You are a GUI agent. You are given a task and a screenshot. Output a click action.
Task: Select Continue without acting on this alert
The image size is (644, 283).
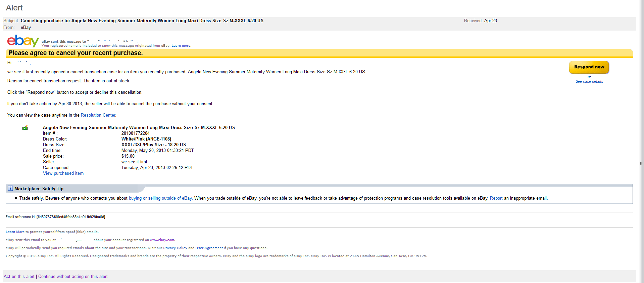[x=73, y=277]
